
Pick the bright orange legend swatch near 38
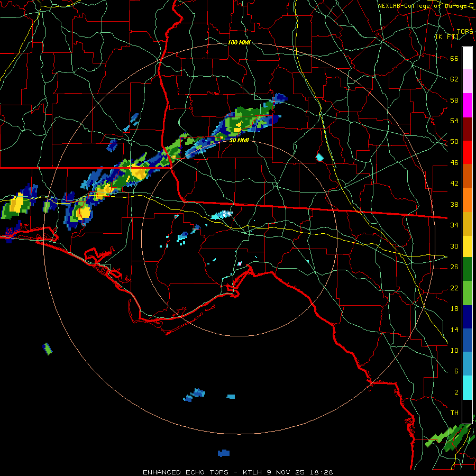click(x=467, y=199)
